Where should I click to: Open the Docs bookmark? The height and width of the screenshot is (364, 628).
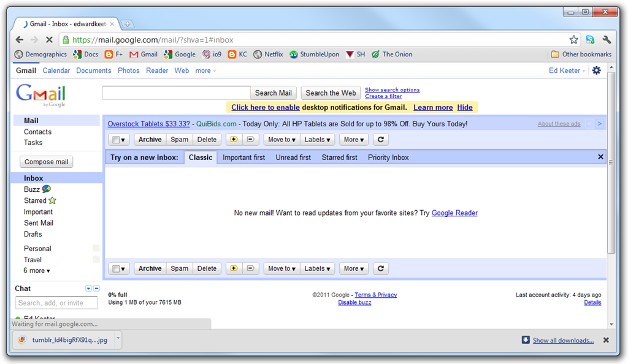point(85,55)
